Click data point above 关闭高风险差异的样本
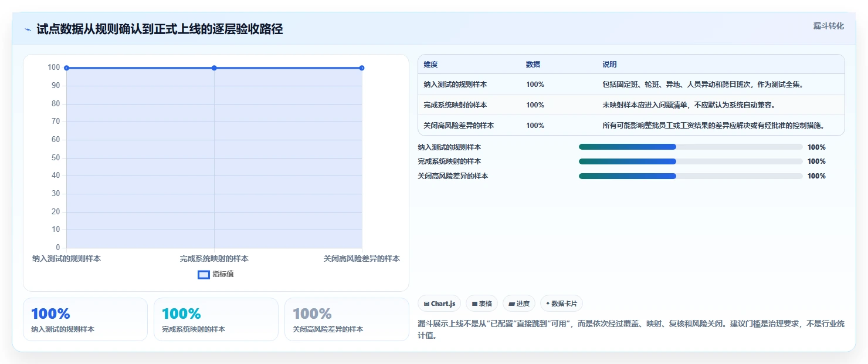 pyautogui.click(x=362, y=68)
